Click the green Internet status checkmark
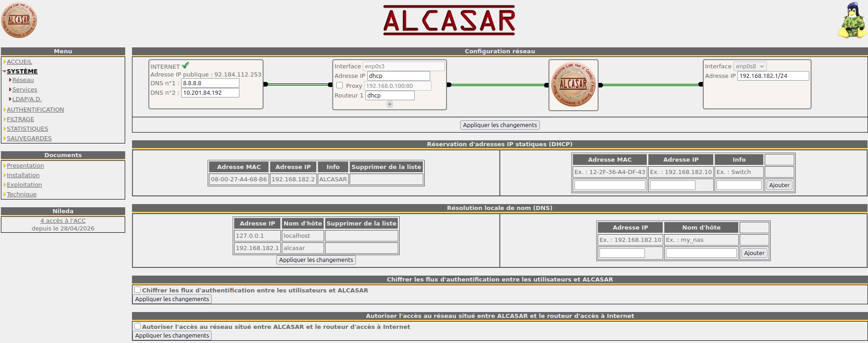This screenshot has height=343, width=868. (x=185, y=66)
